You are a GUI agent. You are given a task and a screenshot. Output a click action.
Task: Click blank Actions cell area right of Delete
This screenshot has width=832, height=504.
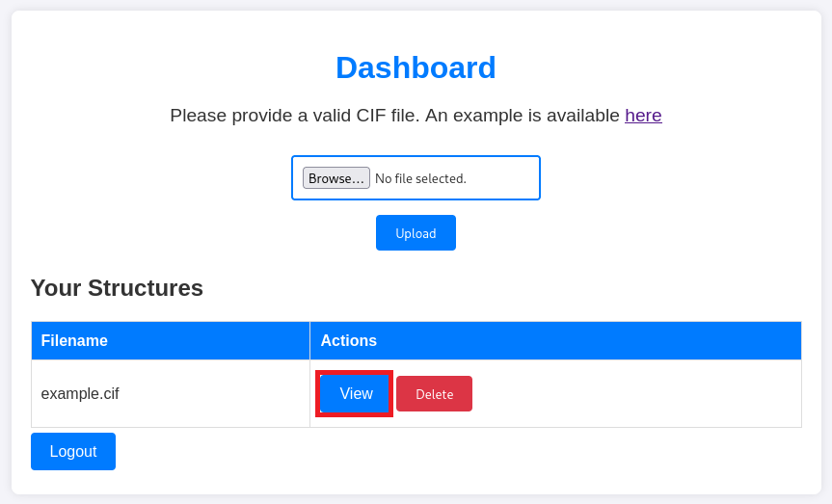click(636, 394)
